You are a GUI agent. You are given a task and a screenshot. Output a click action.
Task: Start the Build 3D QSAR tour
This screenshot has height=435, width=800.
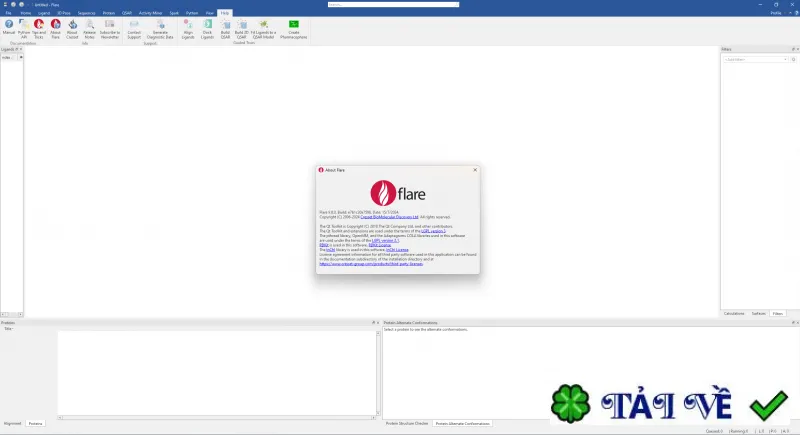[x=242, y=29]
